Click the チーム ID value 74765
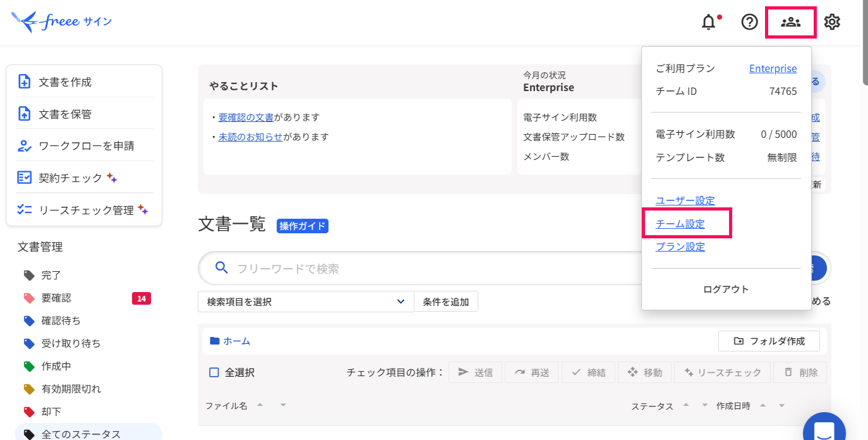This screenshot has height=440, width=868. pyautogui.click(x=783, y=91)
